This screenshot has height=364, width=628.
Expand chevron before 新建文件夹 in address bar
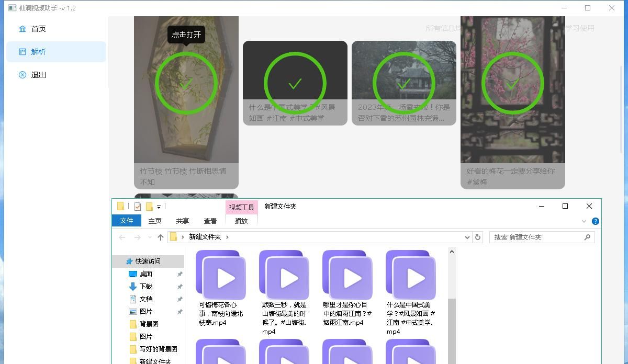coord(183,237)
